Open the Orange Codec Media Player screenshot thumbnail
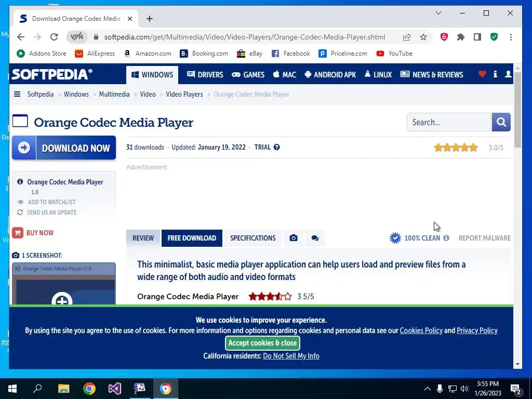532x399 pixels. coord(64,284)
